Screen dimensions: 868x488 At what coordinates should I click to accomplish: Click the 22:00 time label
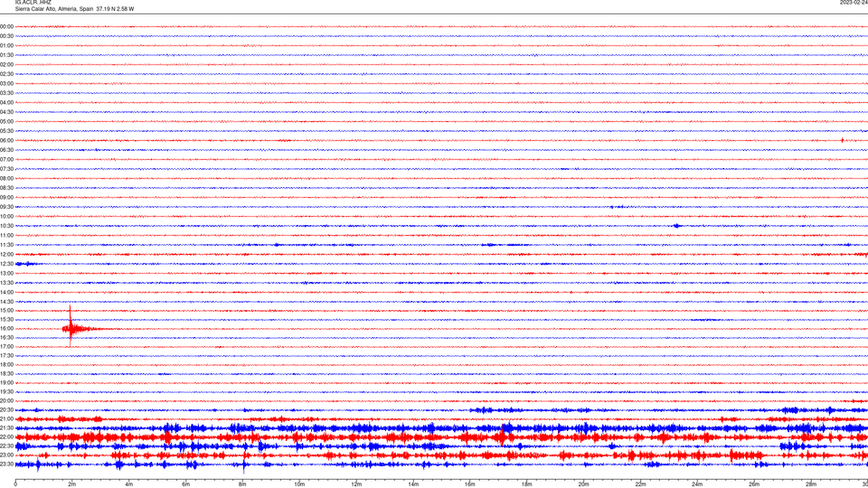pos(6,437)
